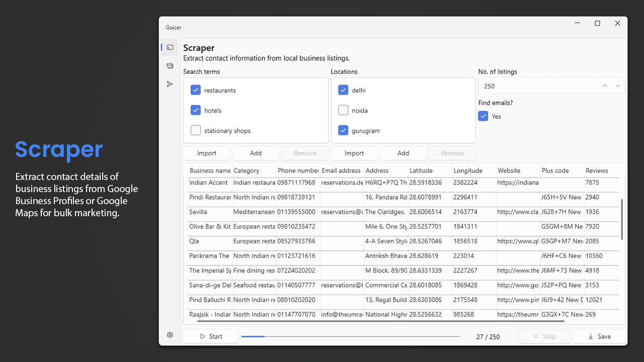Import search terms from file
The image size is (644, 362).
point(207,153)
